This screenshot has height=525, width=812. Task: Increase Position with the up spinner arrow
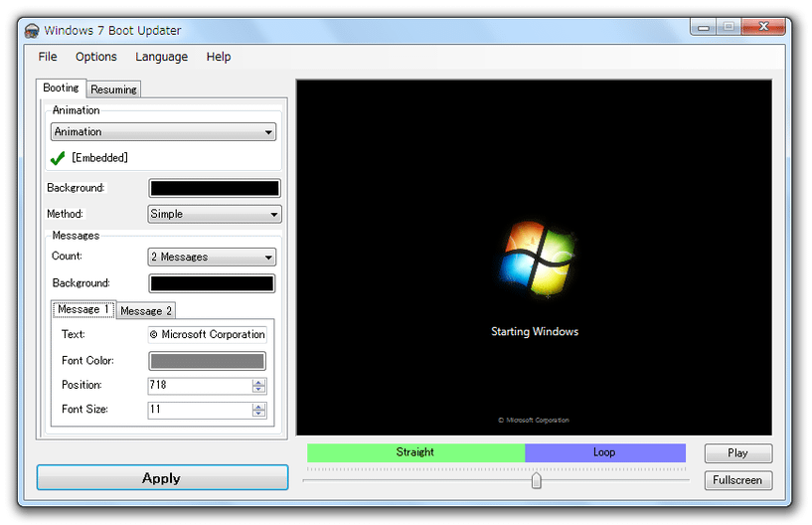coord(259,382)
